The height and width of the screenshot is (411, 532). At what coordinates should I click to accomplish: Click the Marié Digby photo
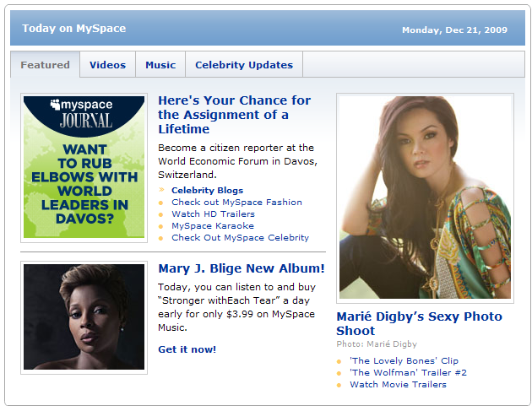(x=425, y=197)
